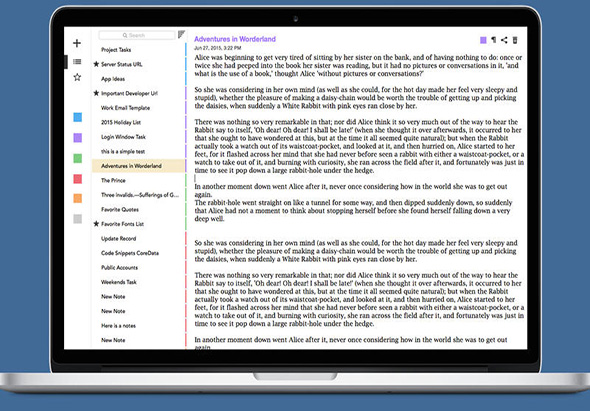Toggle star on Server Status URL note
Viewport: 590px width, 411px height.
pos(96,64)
